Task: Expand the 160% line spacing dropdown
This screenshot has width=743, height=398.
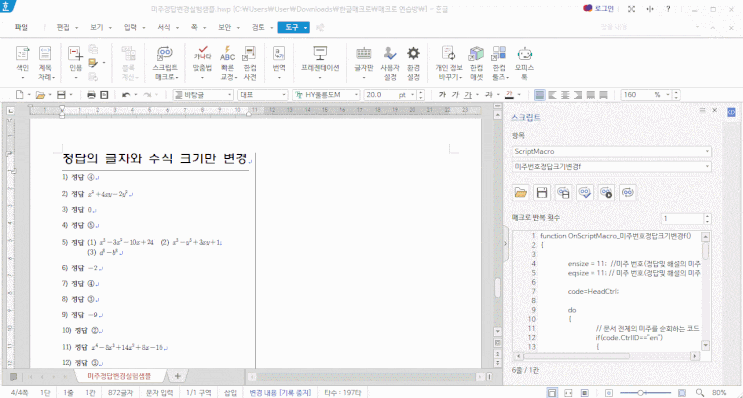Action: coord(669,95)
